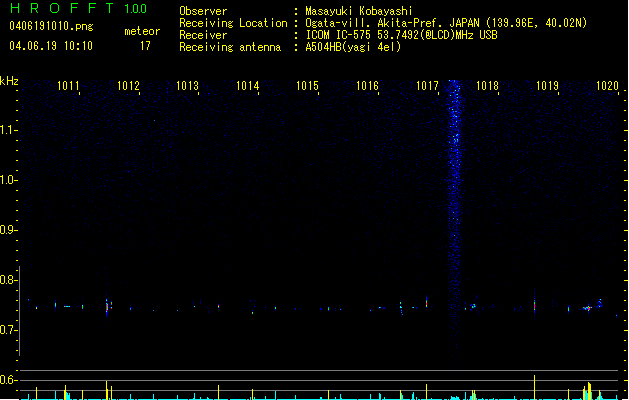
Task: Select the filename 0406191010.png
Action: [51, 26]
